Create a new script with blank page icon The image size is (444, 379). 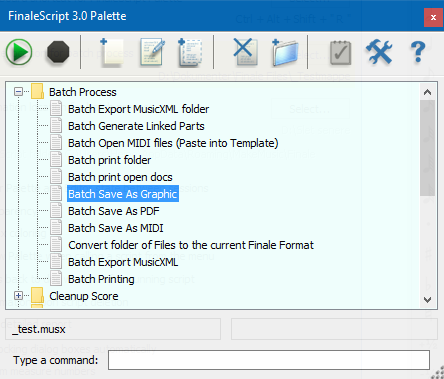(112, 52)
